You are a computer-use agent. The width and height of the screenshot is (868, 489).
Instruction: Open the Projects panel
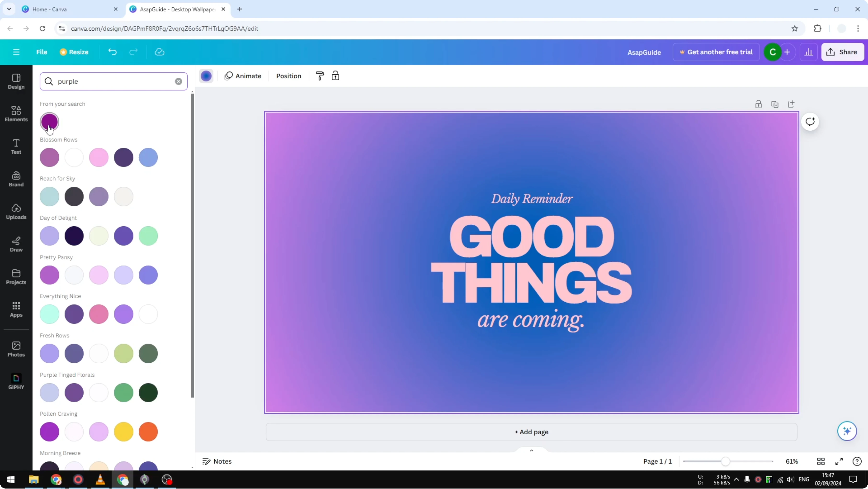click(x=16, y=277)
